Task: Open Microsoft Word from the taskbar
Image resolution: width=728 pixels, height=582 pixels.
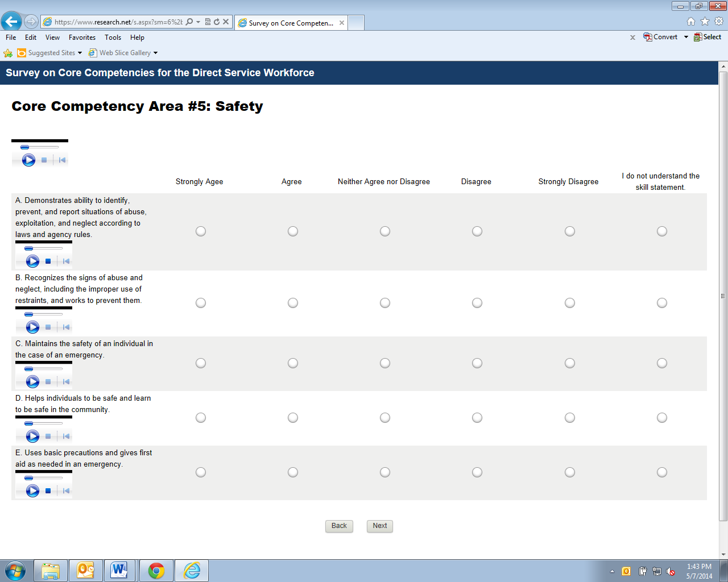Action: pos(119,570)
